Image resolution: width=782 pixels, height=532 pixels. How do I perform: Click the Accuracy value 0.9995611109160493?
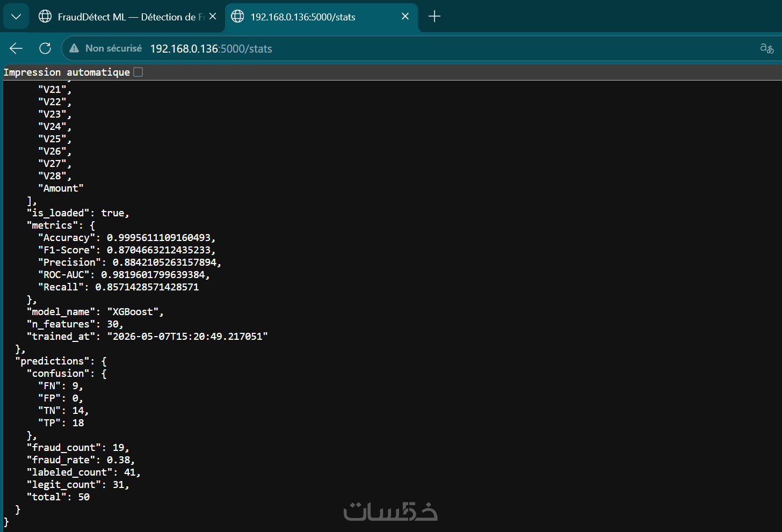[158, 238]
